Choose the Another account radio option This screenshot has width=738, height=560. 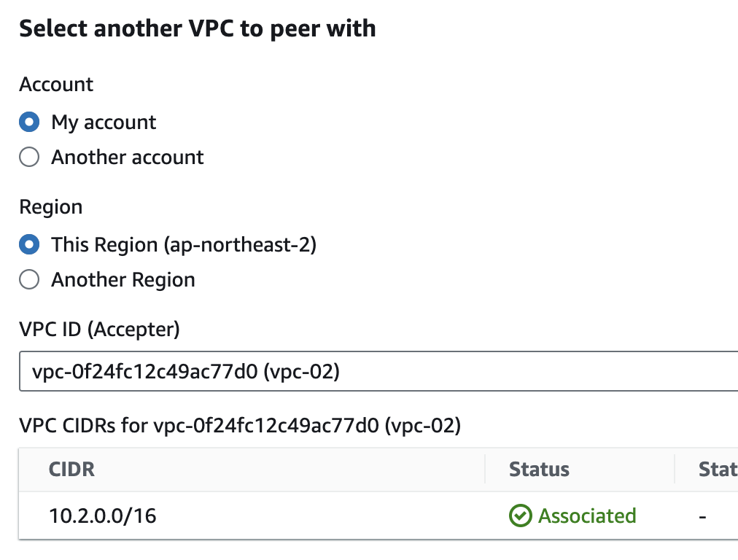point(29,157)
